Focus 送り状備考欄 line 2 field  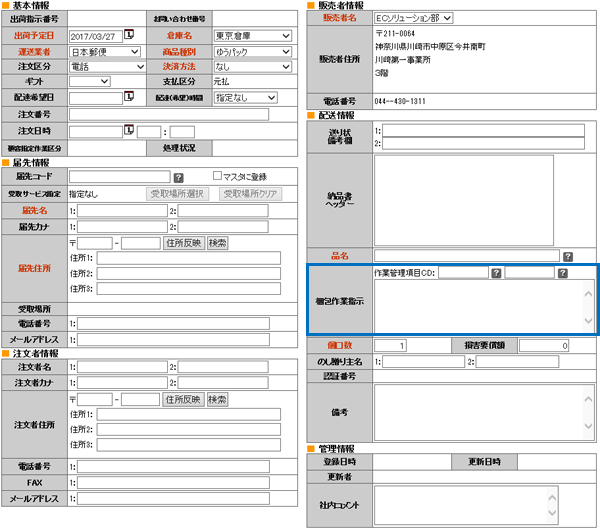click(x=483, y=143)
